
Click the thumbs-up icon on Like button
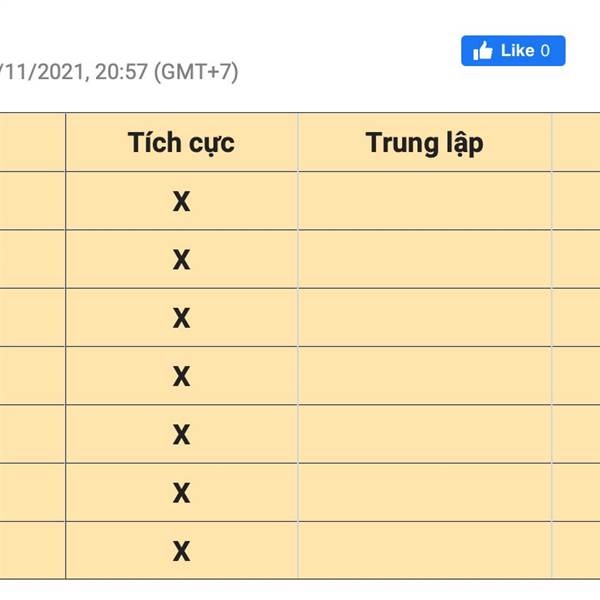tap(483, 51)
